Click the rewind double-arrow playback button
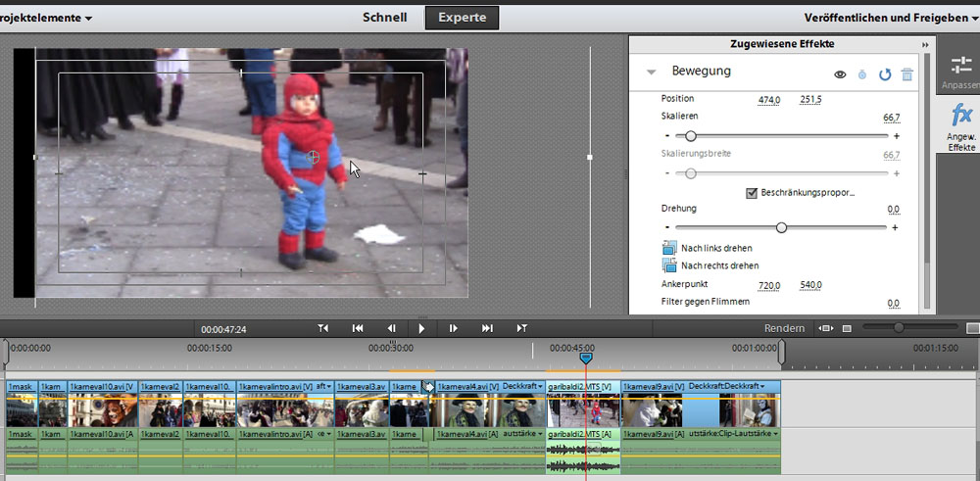The width and height of the screenshot is (980, 481). point(358,328)
